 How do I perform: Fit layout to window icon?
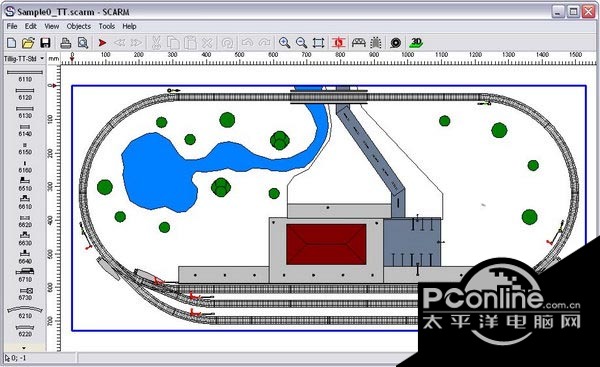point(318,42)
